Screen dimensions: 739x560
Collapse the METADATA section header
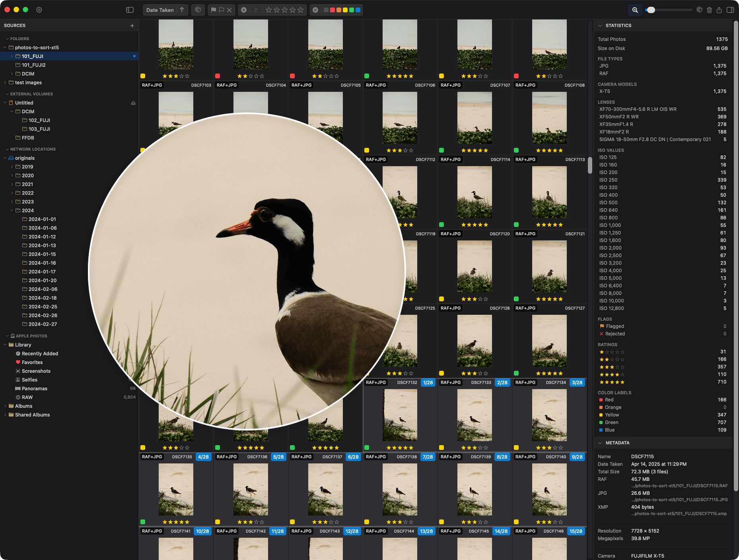pos(600,442)
